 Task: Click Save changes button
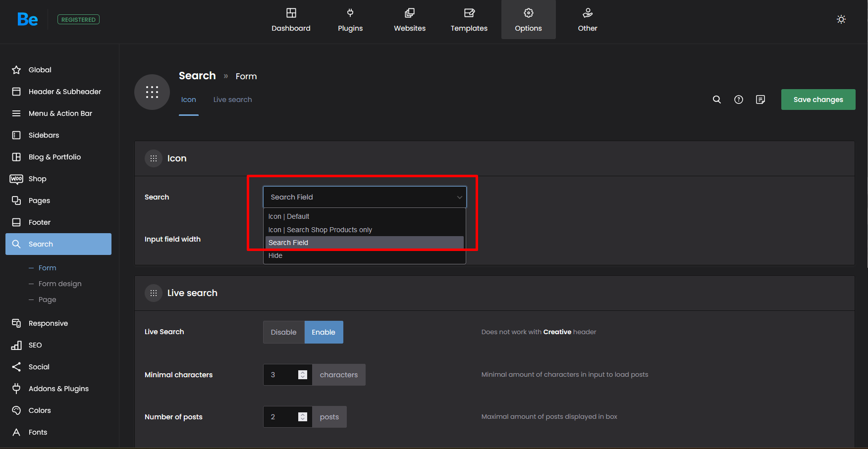pos(818,100)
